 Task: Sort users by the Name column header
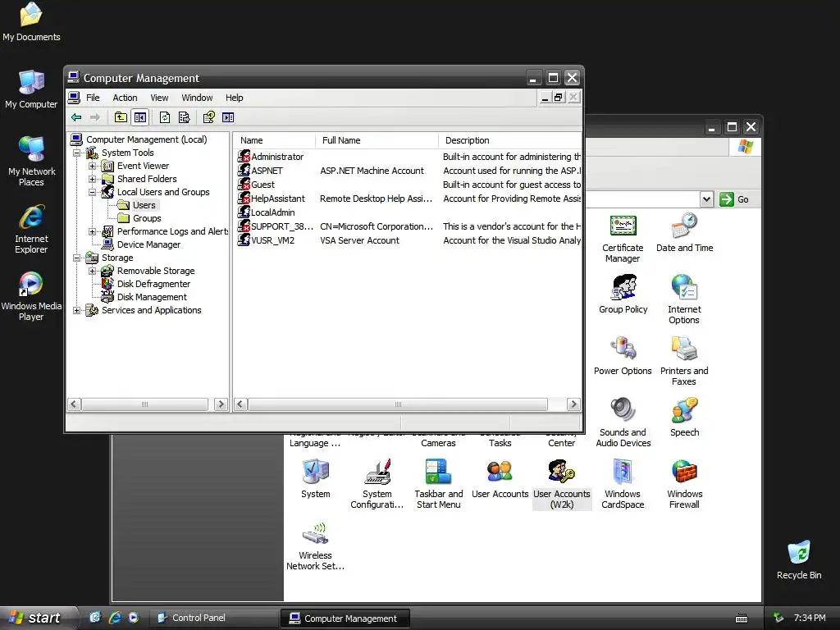pyautogui.click(x=274, y=140)
